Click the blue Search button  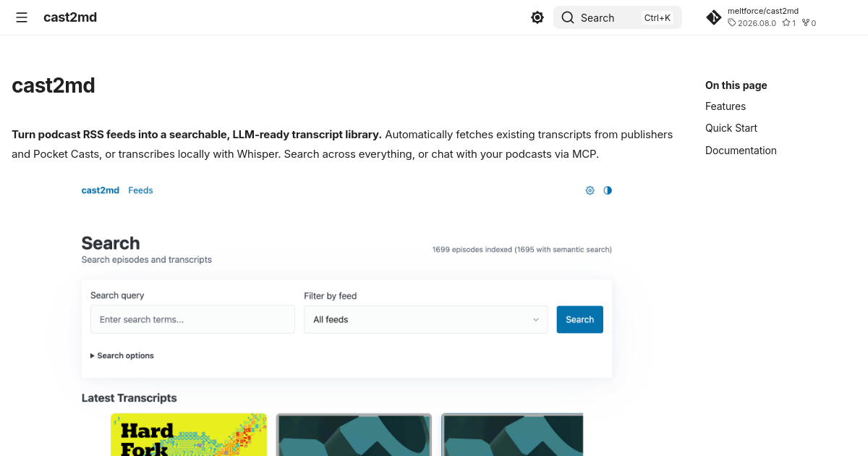pos(579,319)
